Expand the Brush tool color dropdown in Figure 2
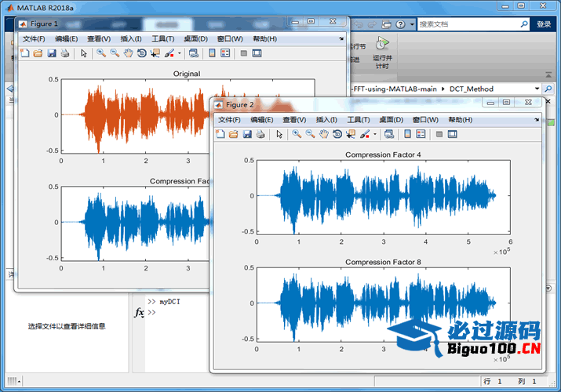 point(375,134)
